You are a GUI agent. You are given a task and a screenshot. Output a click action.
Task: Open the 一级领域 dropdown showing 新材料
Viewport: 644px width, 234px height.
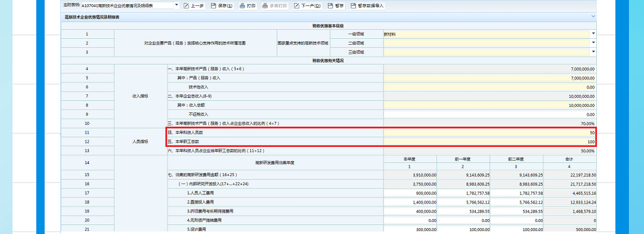[x=593, y=33]
